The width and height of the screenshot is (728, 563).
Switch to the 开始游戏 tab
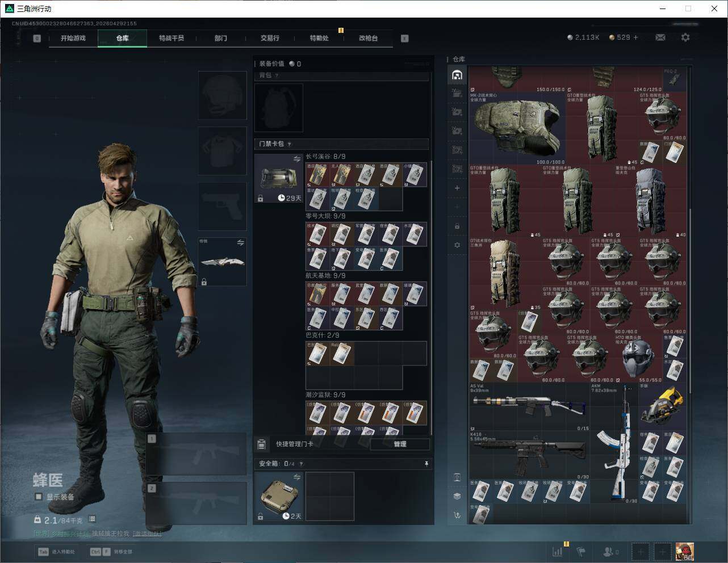[73, 39]
